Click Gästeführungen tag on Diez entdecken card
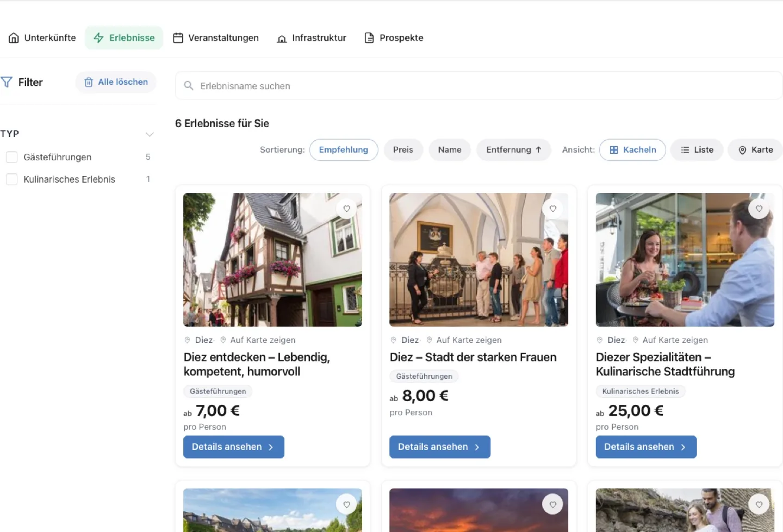 click(218, 391)
